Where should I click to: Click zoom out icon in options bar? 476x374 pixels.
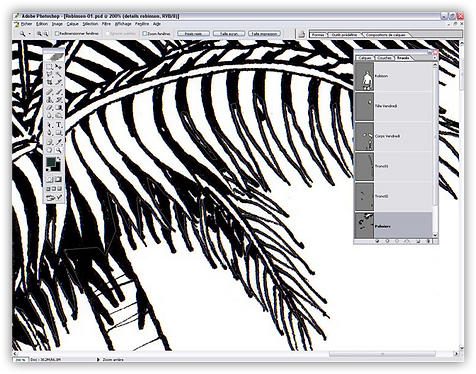[46, 34]
